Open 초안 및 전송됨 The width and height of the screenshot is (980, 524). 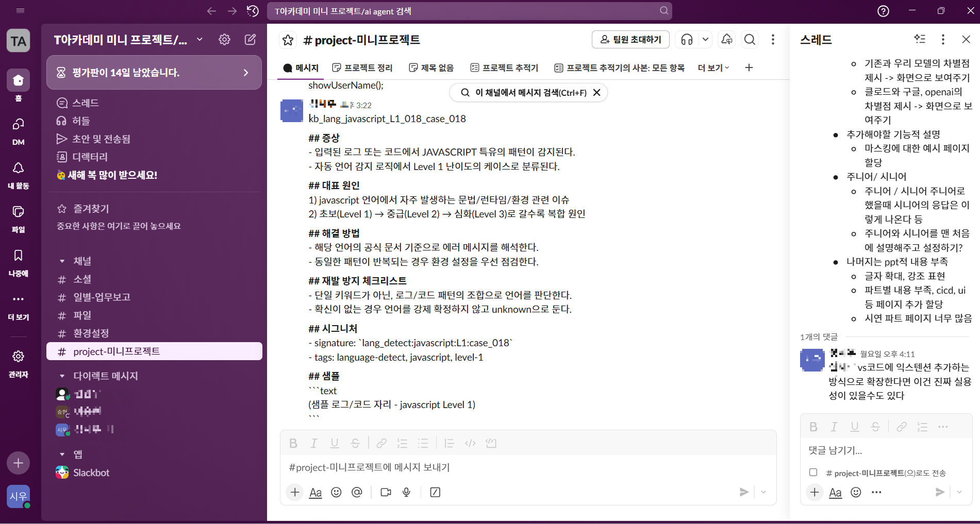(154, 139)
